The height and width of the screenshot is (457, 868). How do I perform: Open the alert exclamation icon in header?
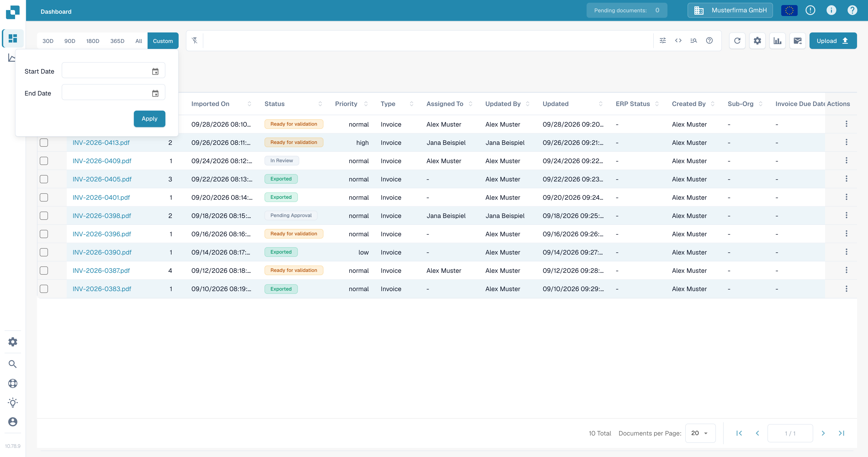[810, 11]
